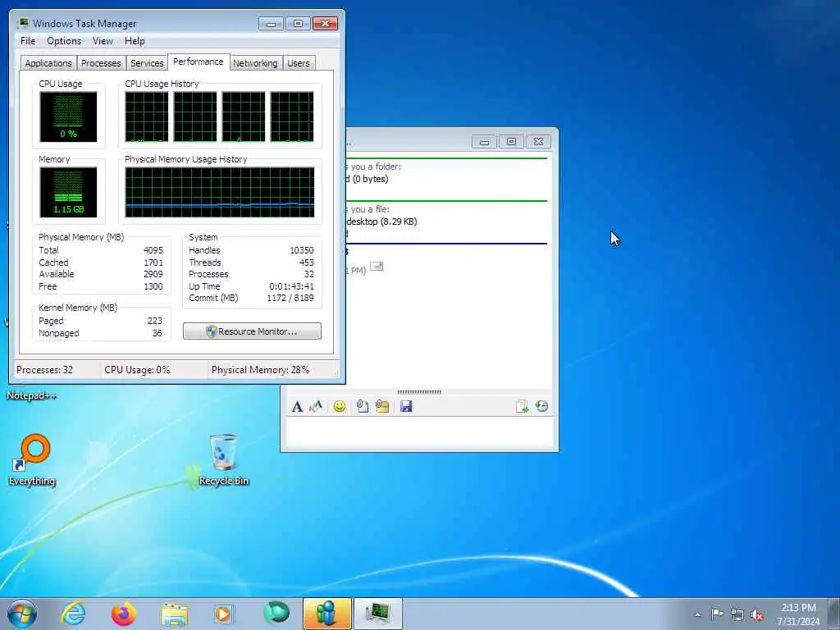This screenshot has width=840, height=630.
Task: Click the font color icon in chat toolbar
Action: click(x=316, y=407)
